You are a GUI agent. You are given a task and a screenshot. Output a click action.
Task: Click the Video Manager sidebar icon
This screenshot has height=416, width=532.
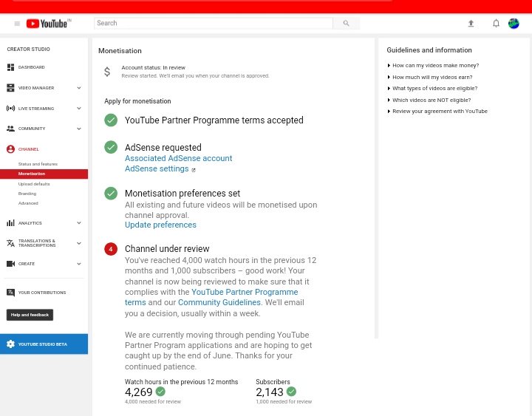(x=10, y=88)
